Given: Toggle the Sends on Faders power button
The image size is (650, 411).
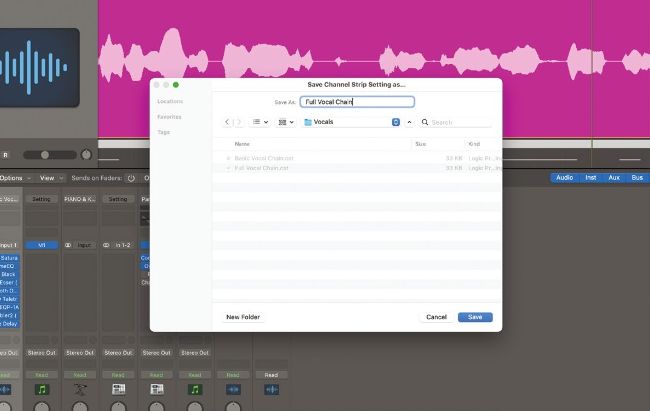Looking at the screenshot, I should (130, 178).
